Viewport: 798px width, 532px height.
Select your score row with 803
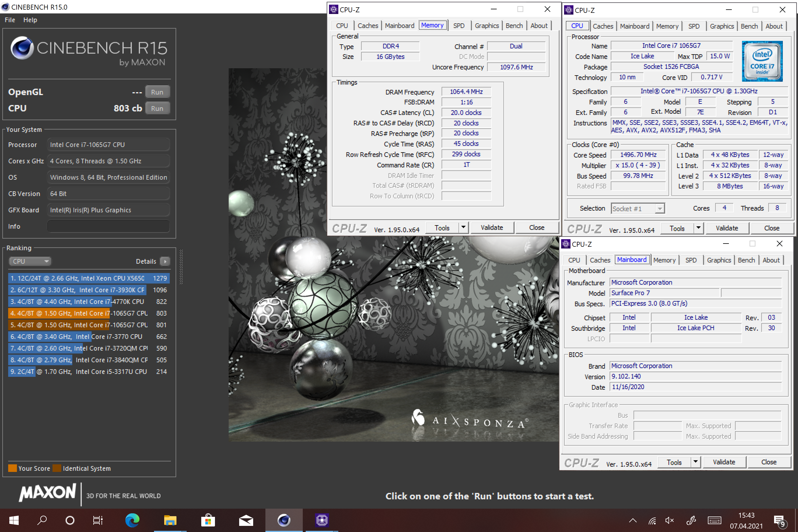coord(89,313)
